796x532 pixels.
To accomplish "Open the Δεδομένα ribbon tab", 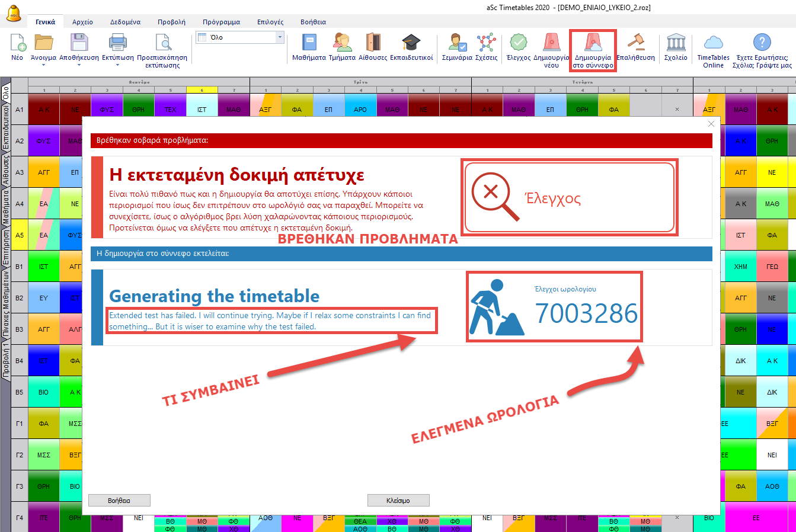I will click(x=125, y=22).
